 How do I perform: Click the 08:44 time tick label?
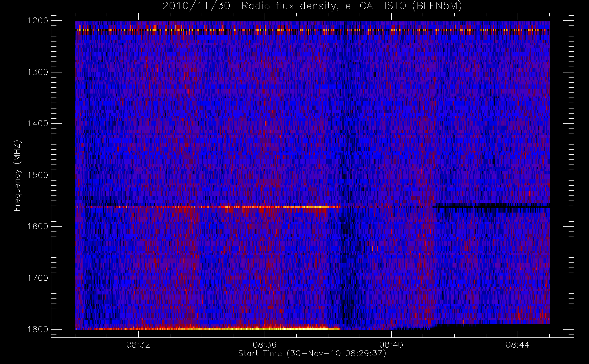pyautogui.click(x=517, y=345)
